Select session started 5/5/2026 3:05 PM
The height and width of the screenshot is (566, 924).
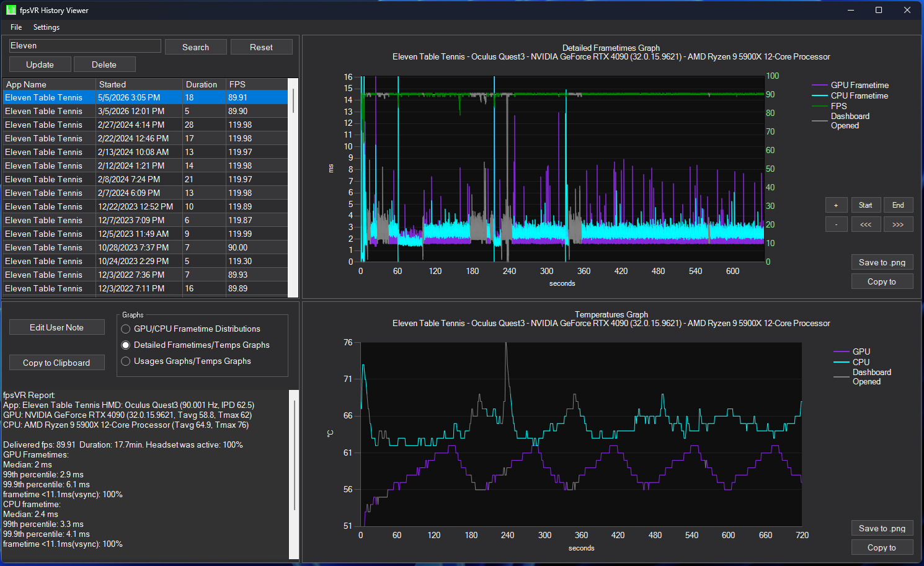click(145, 97)
